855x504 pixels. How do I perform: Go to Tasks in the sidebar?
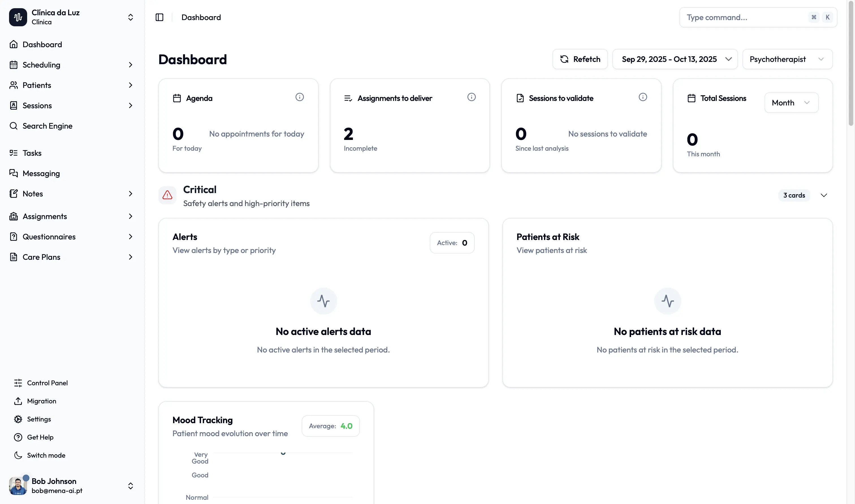click(x=32, y=153)
